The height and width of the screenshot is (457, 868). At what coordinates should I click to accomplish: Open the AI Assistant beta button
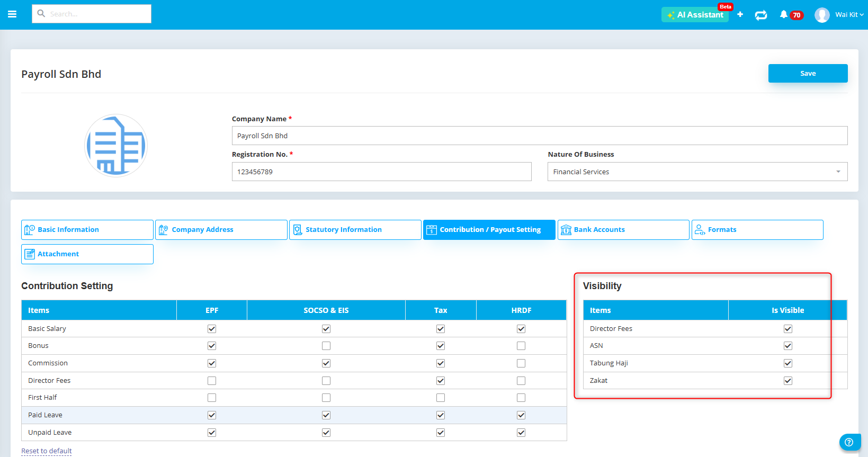(695, 14)
